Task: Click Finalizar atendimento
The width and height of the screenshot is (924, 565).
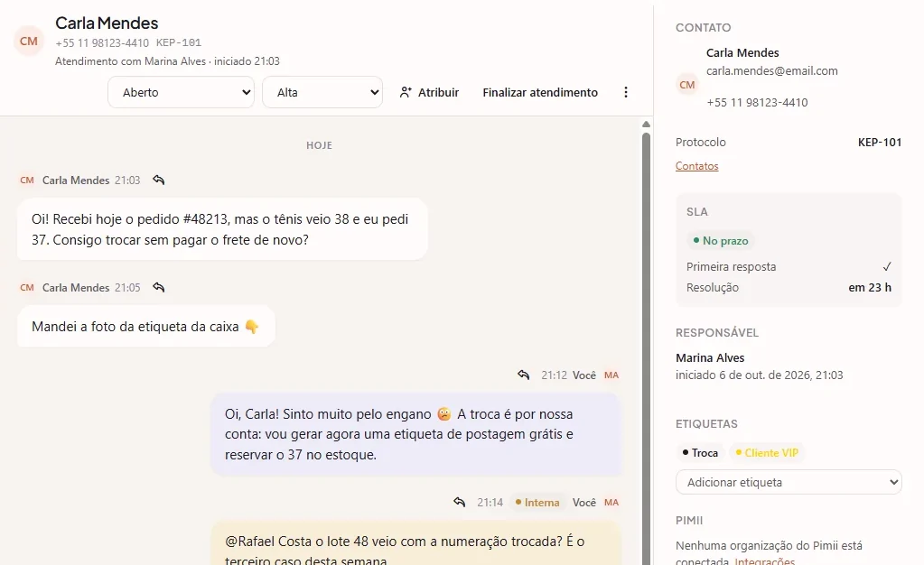Action: pos(540,92)
